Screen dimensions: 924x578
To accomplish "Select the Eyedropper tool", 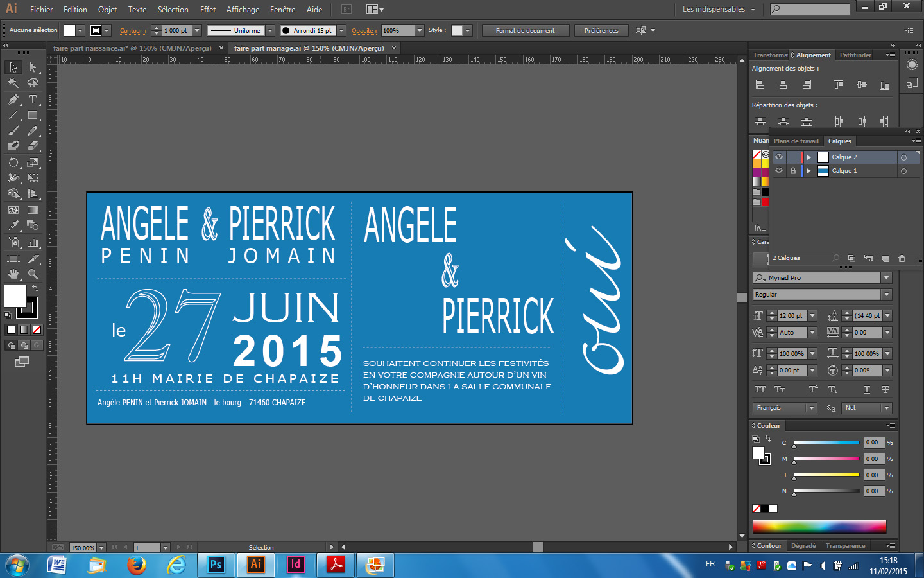I will point(13,225).
